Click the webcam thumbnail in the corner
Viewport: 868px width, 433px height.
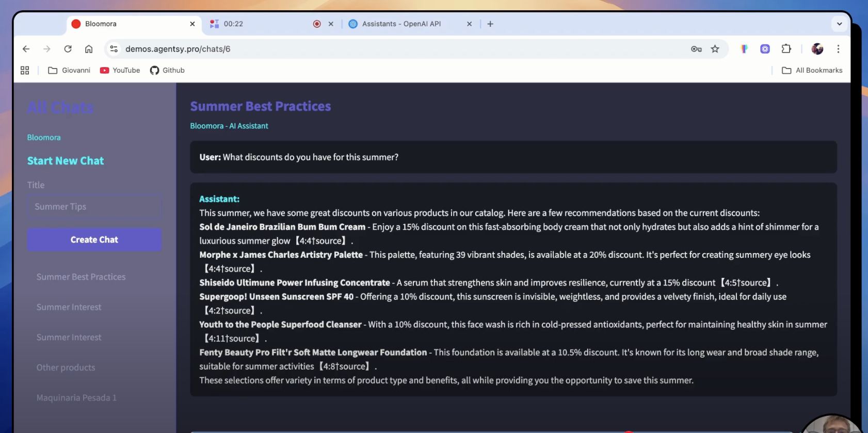tap(831, 424)
